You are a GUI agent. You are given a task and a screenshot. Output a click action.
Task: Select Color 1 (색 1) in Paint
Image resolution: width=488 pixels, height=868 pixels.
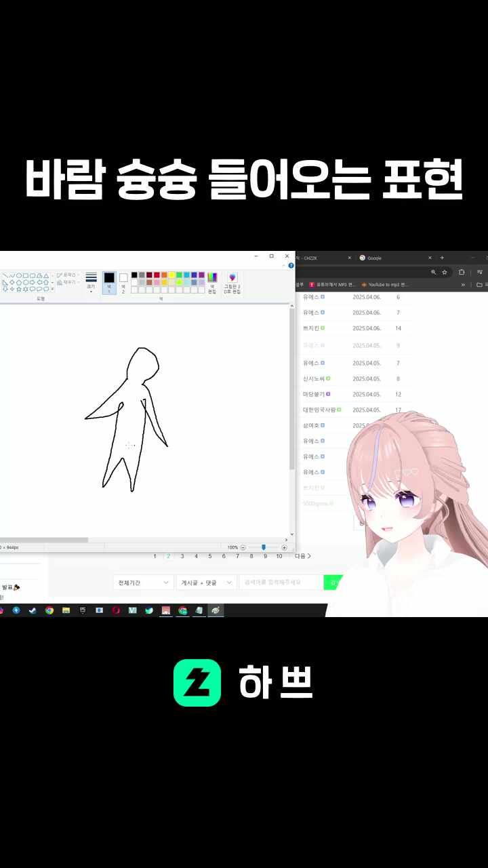[108, 281]
